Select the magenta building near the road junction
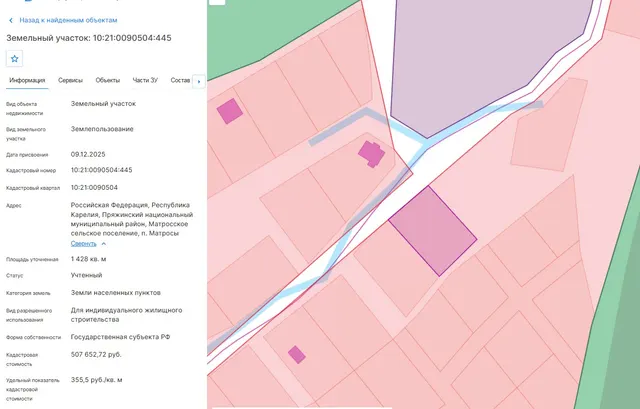The width and height of the screenshot is (640, 409). click(x=371, y=154)
